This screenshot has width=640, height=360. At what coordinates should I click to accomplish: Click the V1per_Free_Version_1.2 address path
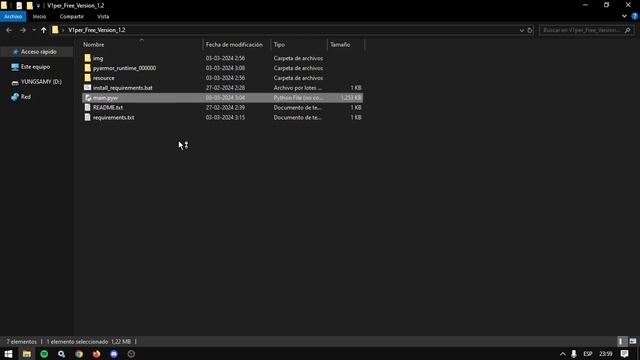click(97, 30)
